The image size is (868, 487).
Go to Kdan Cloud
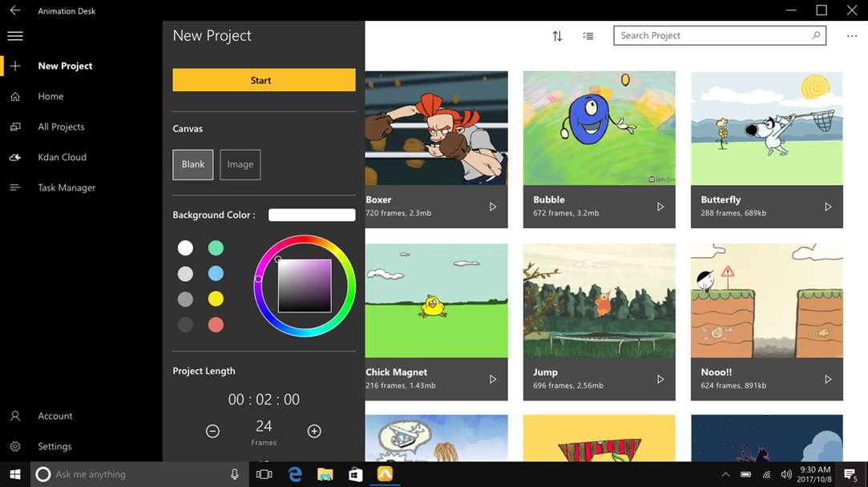[62, 157]
